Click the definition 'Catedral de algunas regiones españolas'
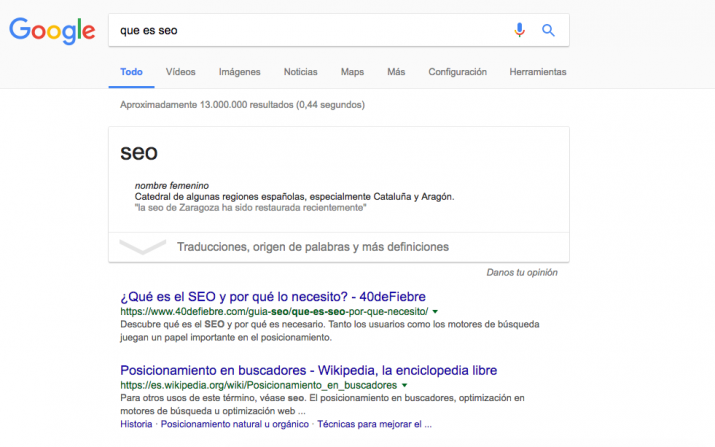715x447 pixels. pyautogui.click(x=294, y=197)
